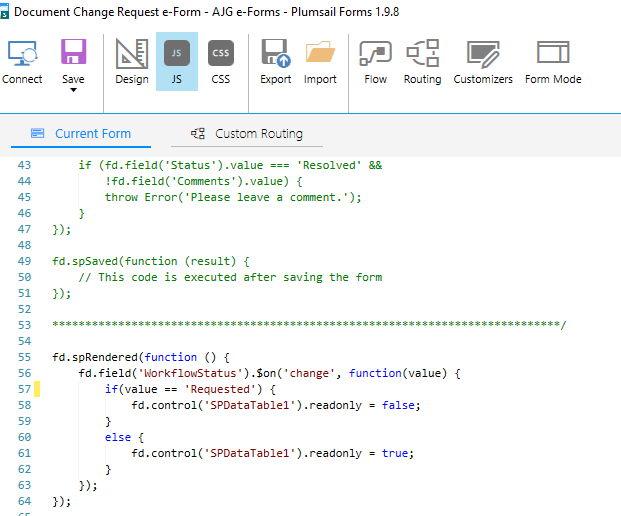Click the Connect toolbar icon
621x516 pixels.
pyautogui.click(x=22, y=54)
